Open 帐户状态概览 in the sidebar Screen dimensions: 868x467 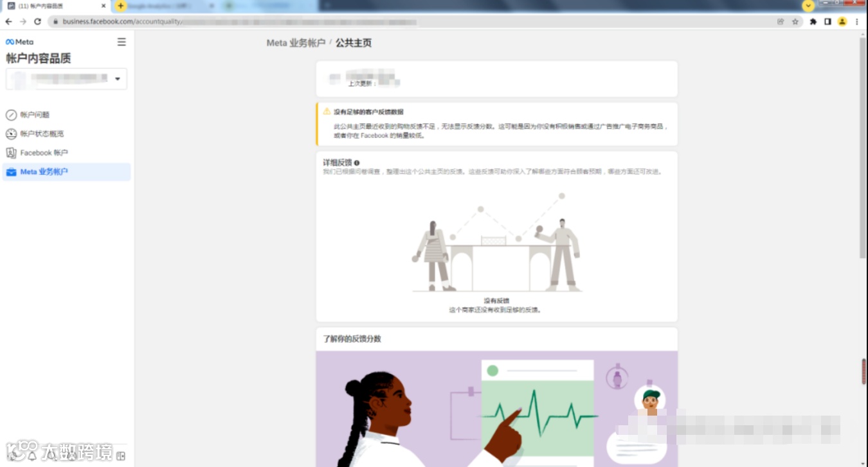coord(67,134)
